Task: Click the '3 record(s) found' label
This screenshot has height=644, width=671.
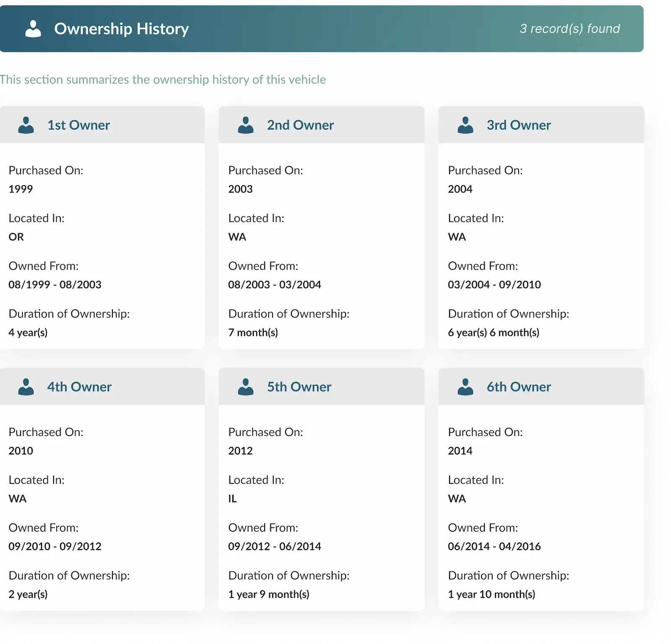Action: 570,29
